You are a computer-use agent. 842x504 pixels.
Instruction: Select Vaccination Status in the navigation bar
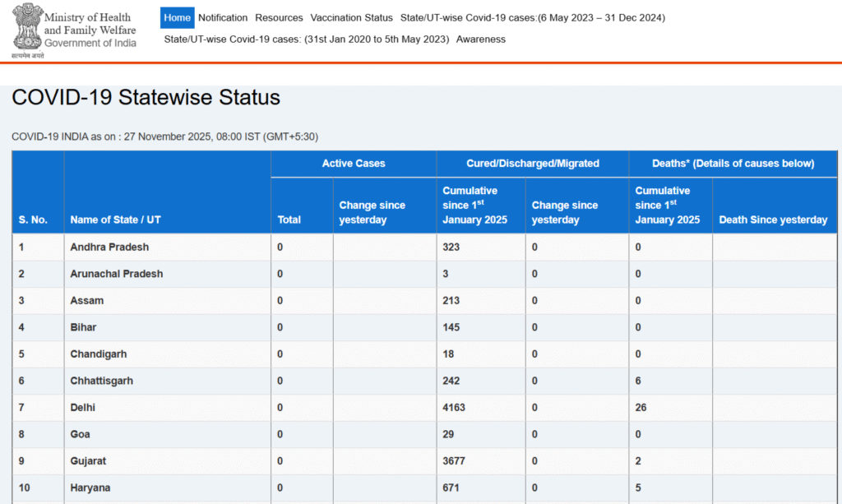tap(352, 17)
